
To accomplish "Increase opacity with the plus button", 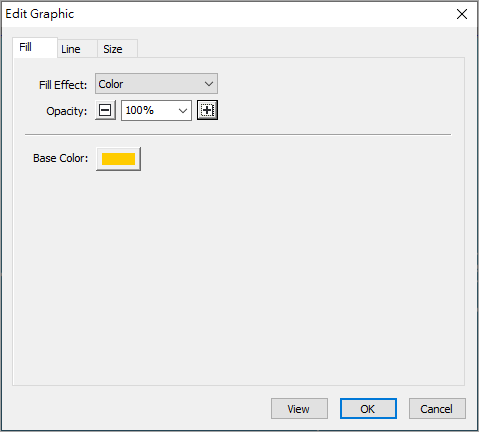I will [207, 110].
